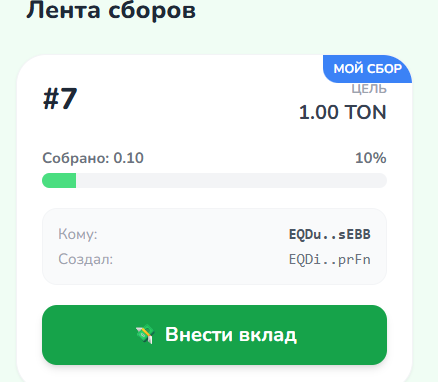The width and height of the screenshot is (438, 382).
Task: Click the "Кому:" label
Action: pyautogui.click(x=78, y=234)
